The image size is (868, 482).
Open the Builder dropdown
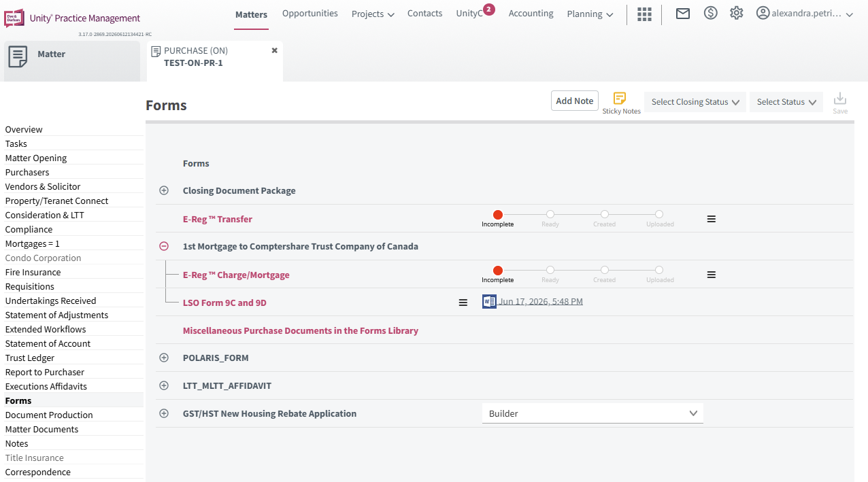tap(592, 413)
